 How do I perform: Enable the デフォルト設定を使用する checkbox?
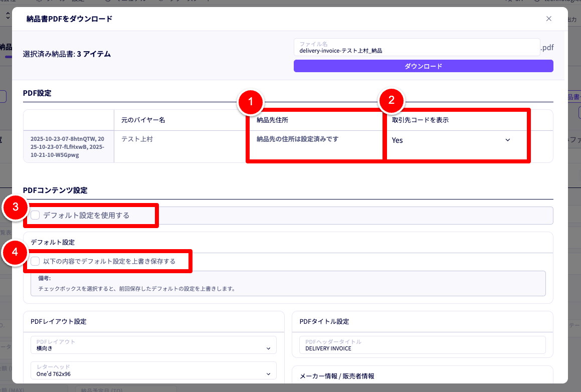35,215
